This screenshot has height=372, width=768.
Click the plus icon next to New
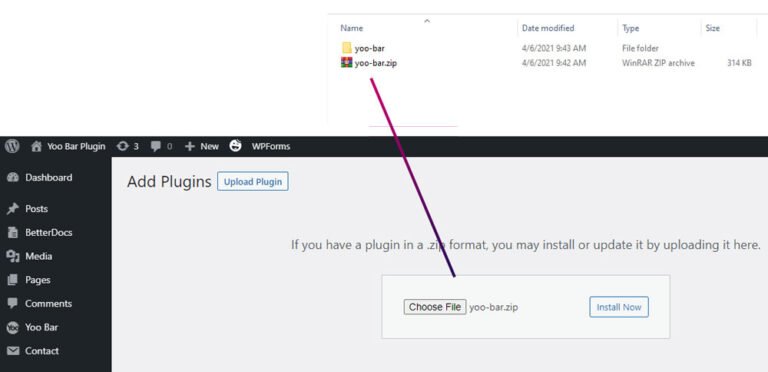coord(190,146)
